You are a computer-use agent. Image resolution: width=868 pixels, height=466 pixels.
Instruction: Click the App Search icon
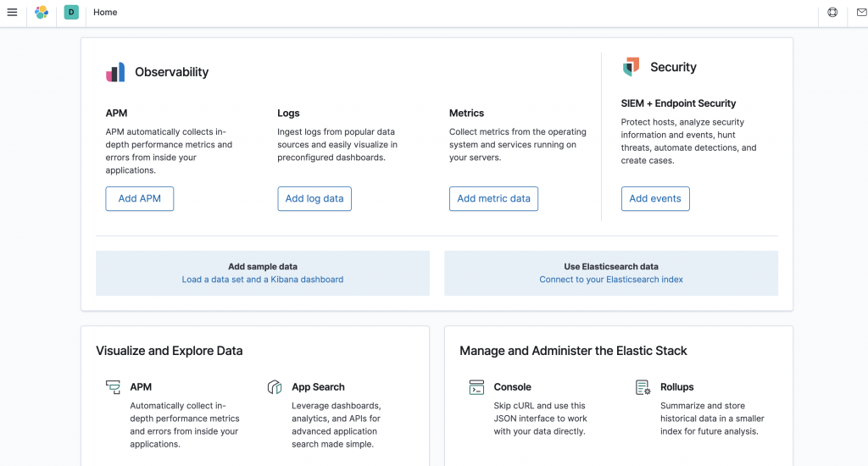[275, 387]
